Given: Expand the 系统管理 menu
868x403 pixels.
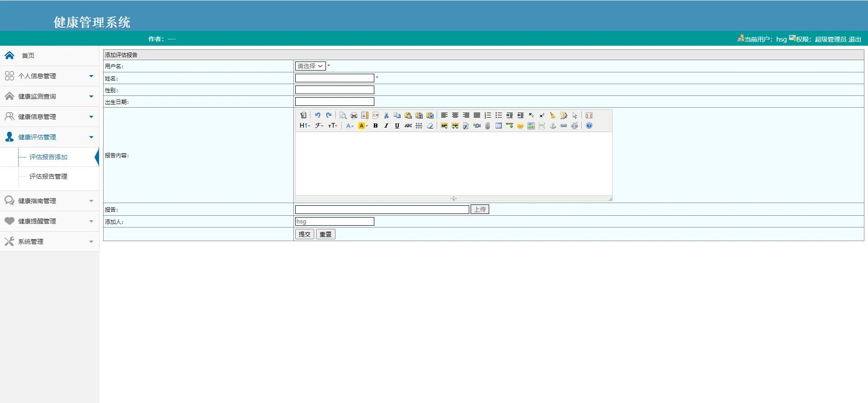Looking at the screenshot, I should [50, 242].
